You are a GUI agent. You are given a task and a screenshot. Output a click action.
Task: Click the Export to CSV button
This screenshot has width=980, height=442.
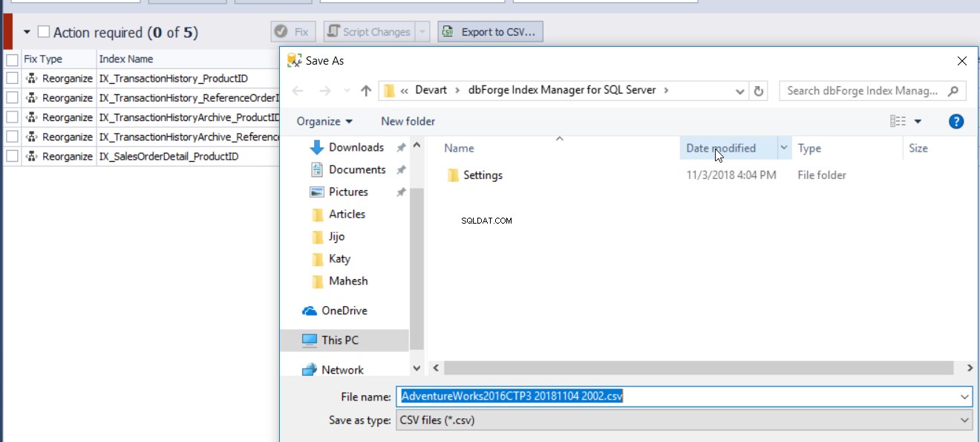pos(491,32)
